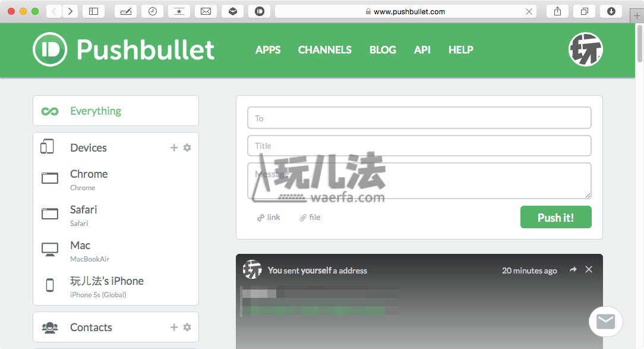Click the Push it! button
644x349 pixels.
pos(555,217)
